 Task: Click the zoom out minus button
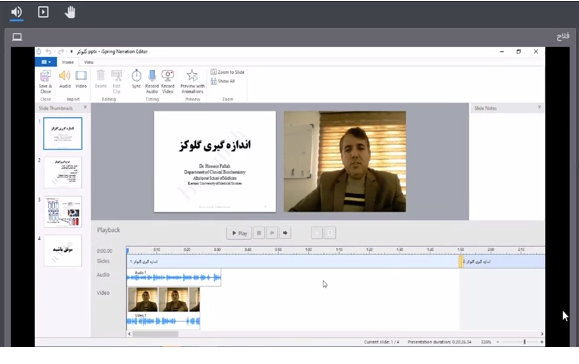tap(498, 342)
